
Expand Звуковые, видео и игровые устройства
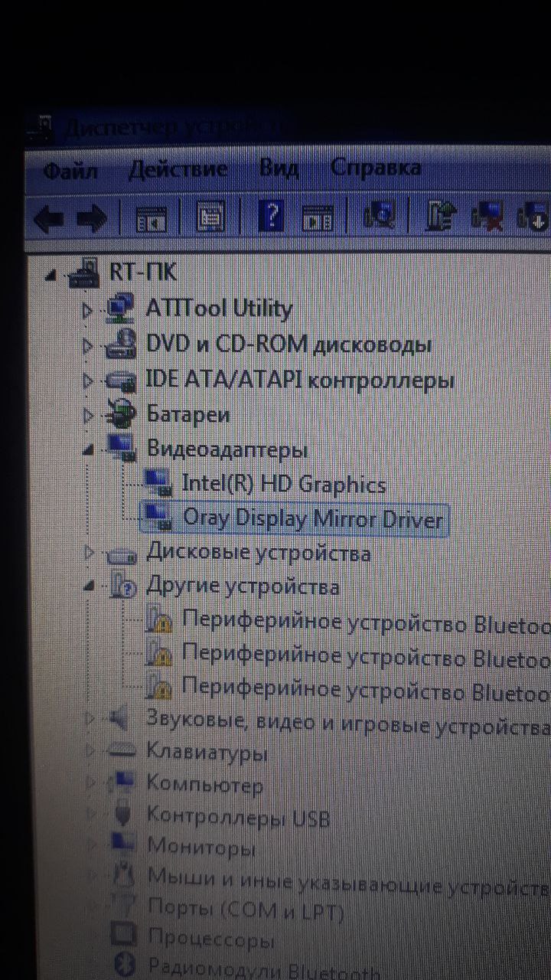(90, 719)
